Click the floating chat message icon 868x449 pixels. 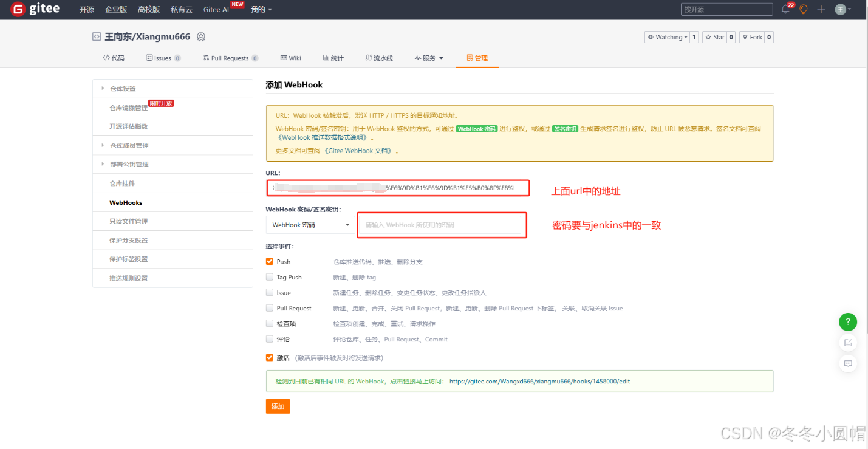[848, 363]
